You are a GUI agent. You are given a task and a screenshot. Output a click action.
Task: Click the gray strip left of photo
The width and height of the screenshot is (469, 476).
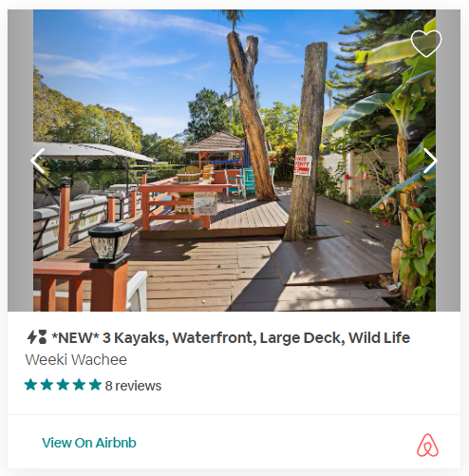point(20,161)
